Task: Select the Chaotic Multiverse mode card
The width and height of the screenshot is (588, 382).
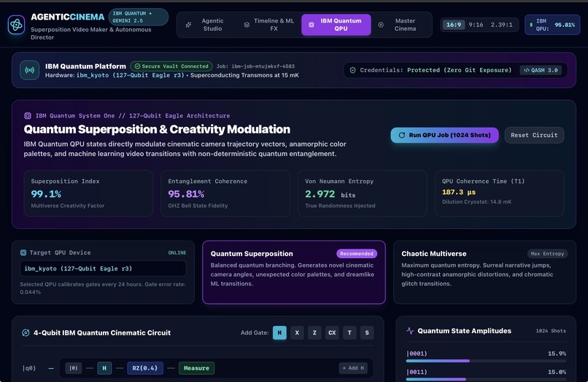Action: pyautogui.click(x=484, y=272)
